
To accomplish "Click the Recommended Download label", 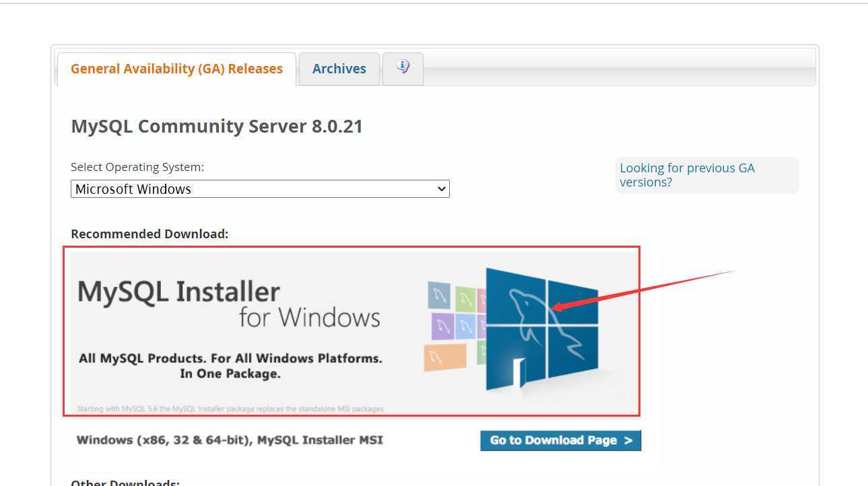I will pyautogui.click(x=149, y=234).
